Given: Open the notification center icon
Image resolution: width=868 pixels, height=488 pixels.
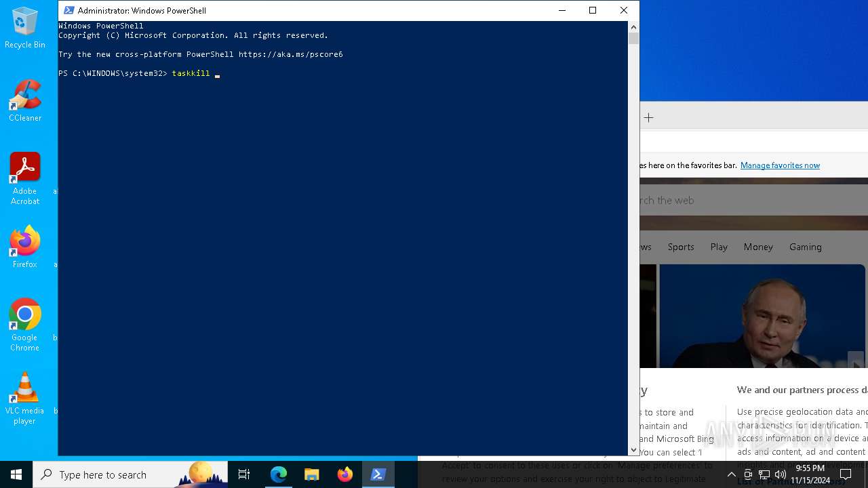Looking at the screenshot, I should coord(846,474).
